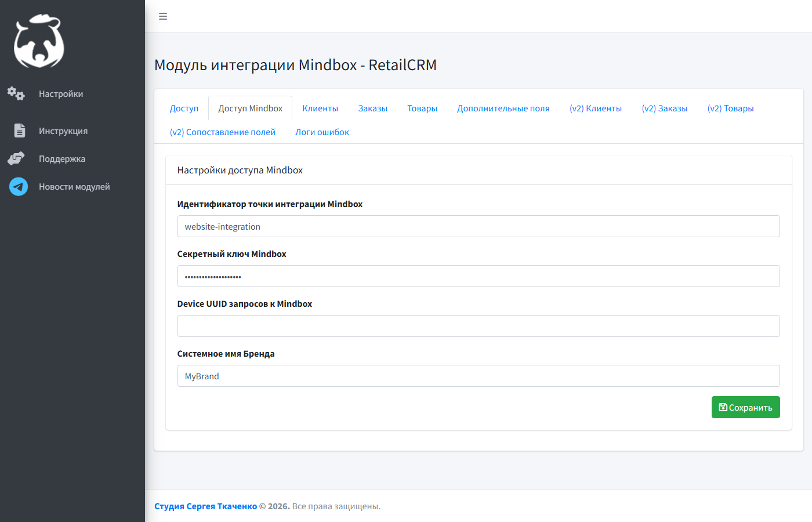Image resolution: width=812 pixels, height=522 pixels.
Task: Click the green Сохранить button
Action: pyautogui.click(x=746, y=407)
